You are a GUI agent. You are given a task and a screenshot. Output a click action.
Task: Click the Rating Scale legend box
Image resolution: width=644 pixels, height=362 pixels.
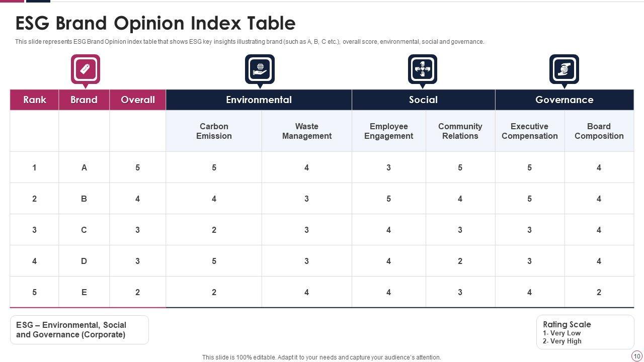click(x=585, y=332)
